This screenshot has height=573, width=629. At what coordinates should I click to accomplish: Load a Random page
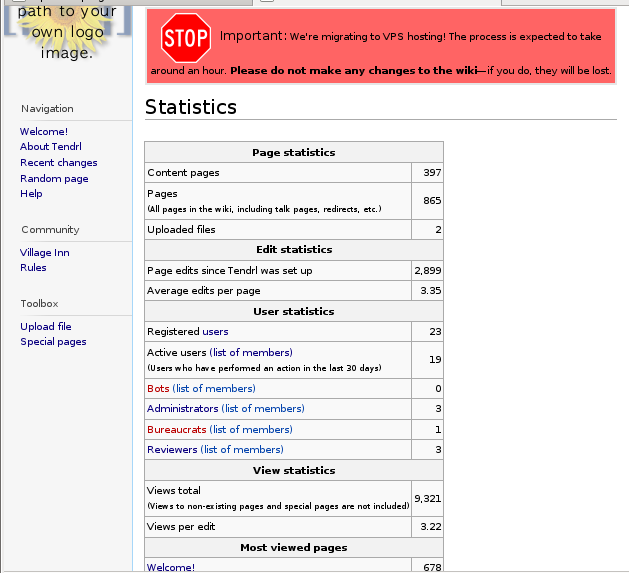(x=54, y=179)
